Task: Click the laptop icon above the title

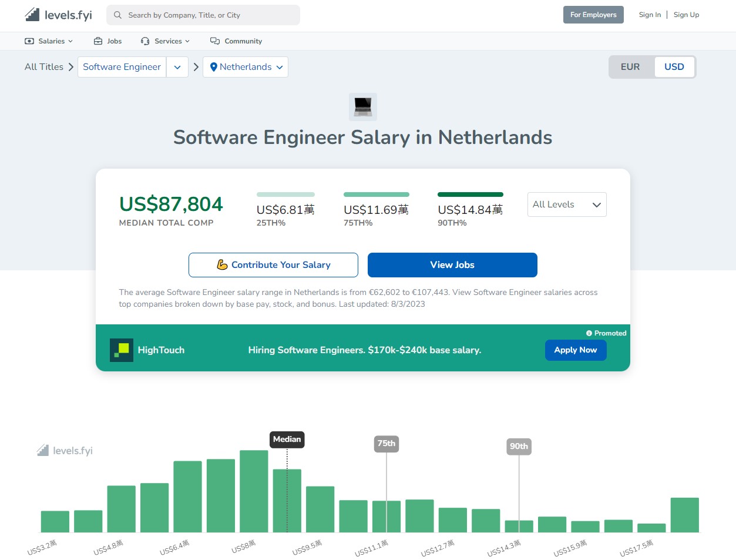Action: (362, 107)
